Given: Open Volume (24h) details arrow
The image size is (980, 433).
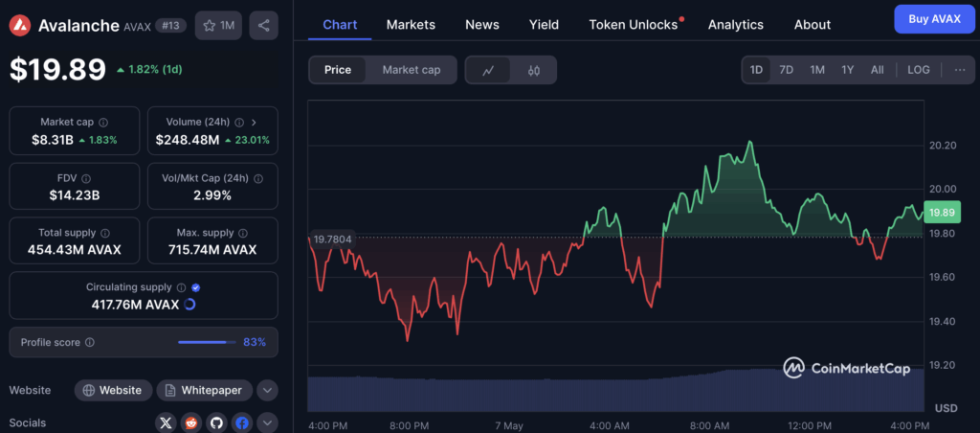Looking at the screenshot, I should tap(254, 123).
